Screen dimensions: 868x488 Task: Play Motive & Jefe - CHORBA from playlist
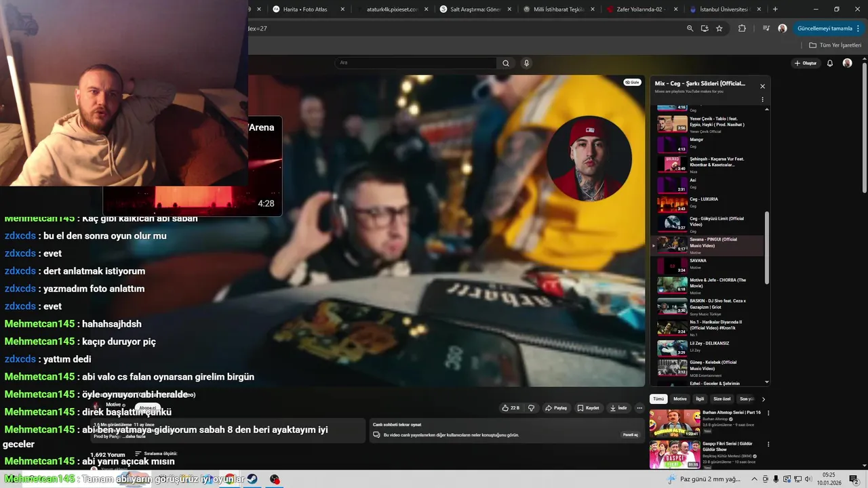click(x=708, y=285)
